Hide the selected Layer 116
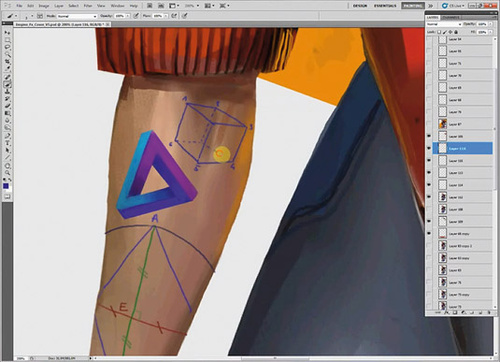The image size is (500, 362). pos(429,148)
